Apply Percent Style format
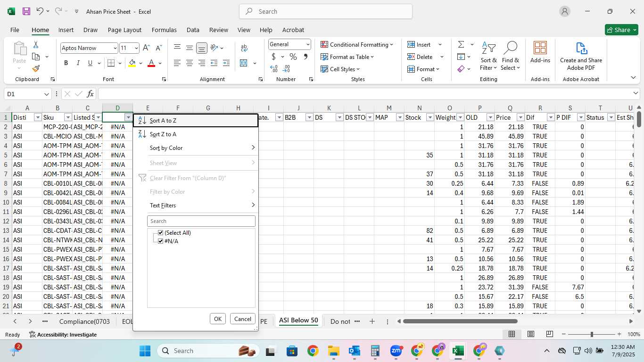This screenshot has height=362, width=644. pos(293,57)
